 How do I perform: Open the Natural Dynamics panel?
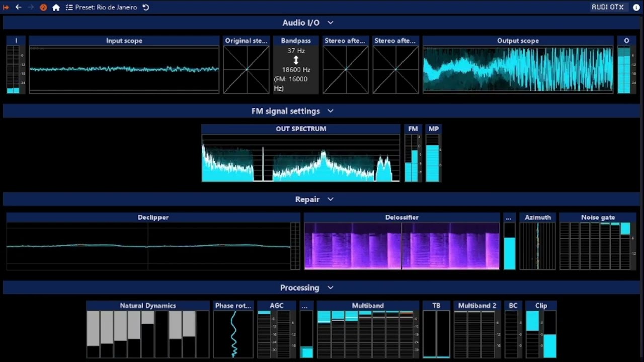pyautogui.click(x=148, y=329)
